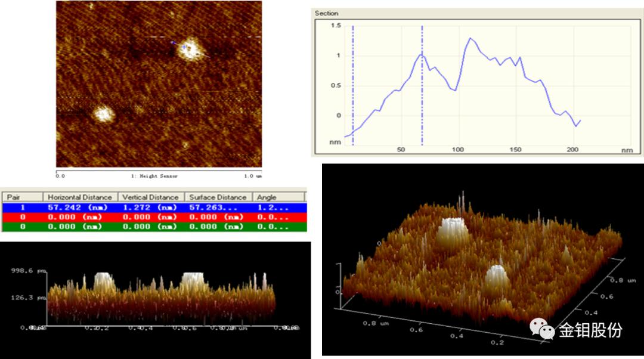Click the Horizontal Distance column header
The height and width of the screenshot is (359, 644).
tap(80, 197)
